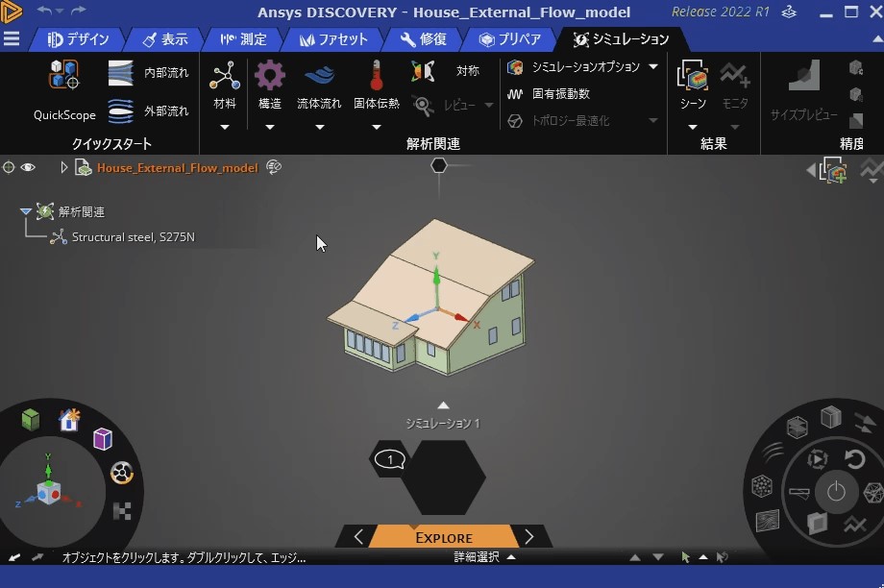
Task: Open the dropdown arrow under シーン
Action: [x=693, y=128]
